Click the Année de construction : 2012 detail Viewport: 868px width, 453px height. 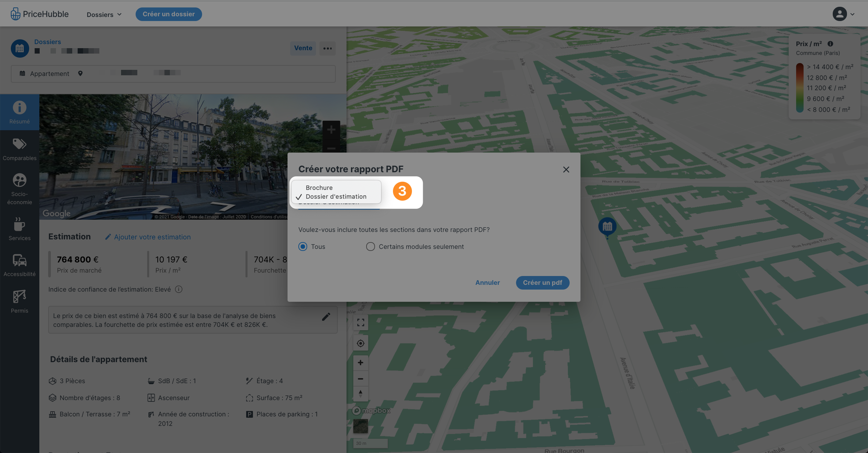tap(189, 419)
